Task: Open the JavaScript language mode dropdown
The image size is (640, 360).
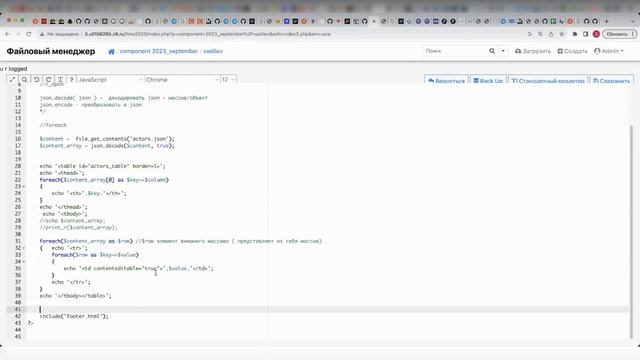Action: pos(110,80)
